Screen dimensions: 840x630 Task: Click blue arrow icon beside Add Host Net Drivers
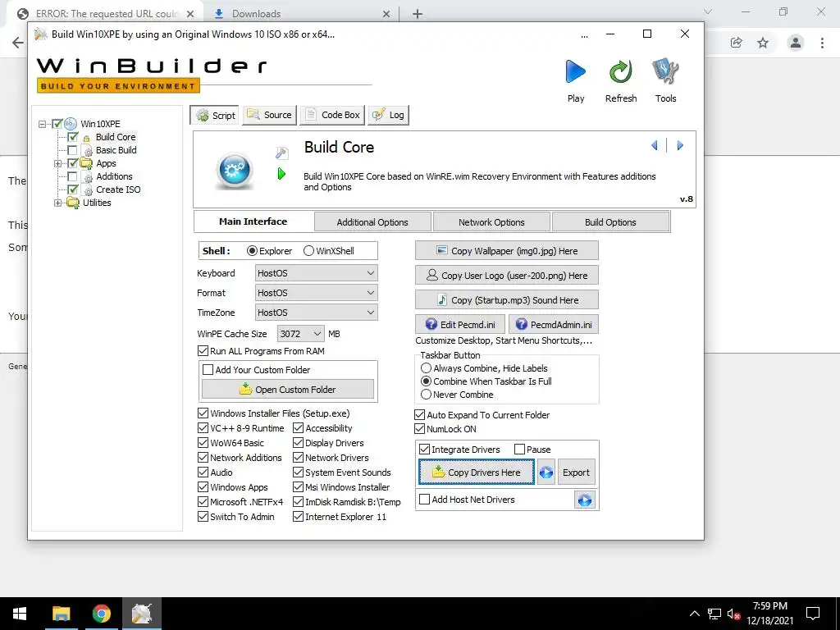584,500
